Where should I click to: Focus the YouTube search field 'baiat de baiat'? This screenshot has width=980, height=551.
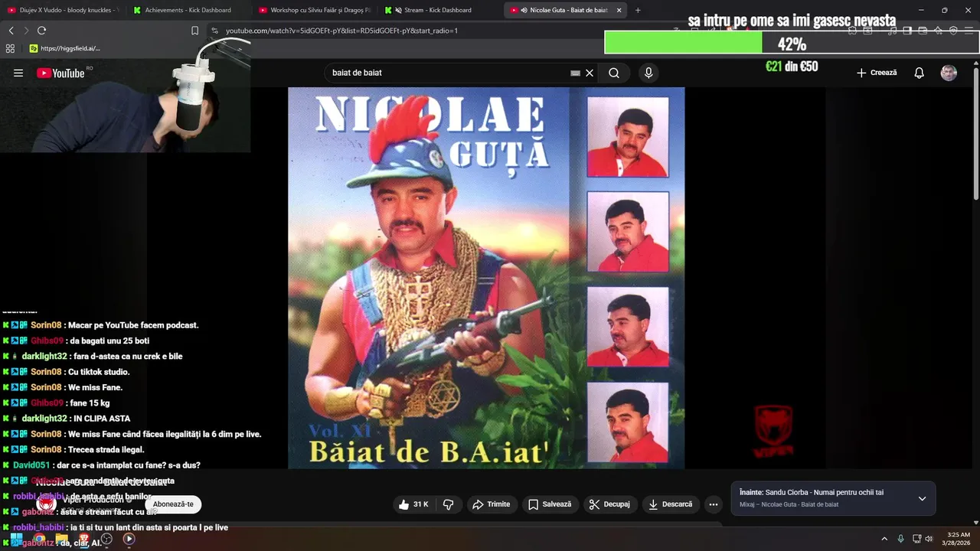[x=448, y=73]
